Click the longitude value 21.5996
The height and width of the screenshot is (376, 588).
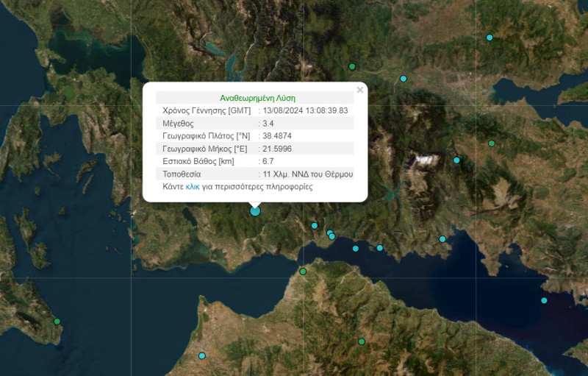[277, 149]
